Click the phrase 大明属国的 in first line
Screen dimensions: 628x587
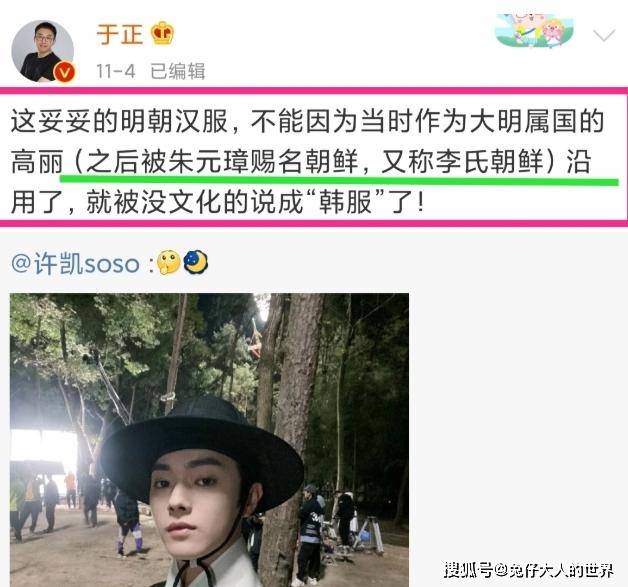point(537,121)
